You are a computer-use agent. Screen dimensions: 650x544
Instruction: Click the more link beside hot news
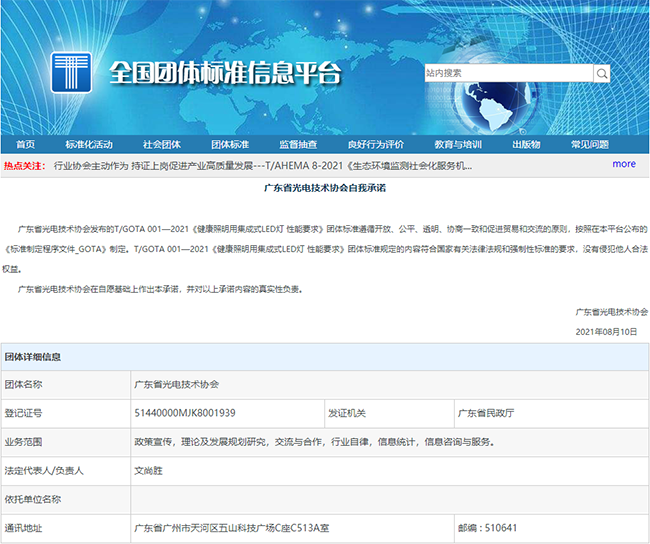[623, 164]
